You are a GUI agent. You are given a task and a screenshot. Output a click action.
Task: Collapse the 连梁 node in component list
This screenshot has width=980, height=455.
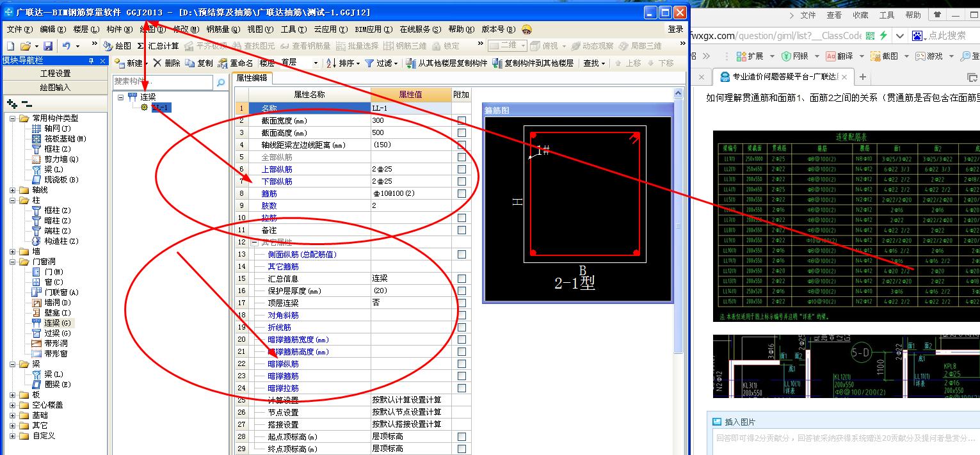[120, 97]
